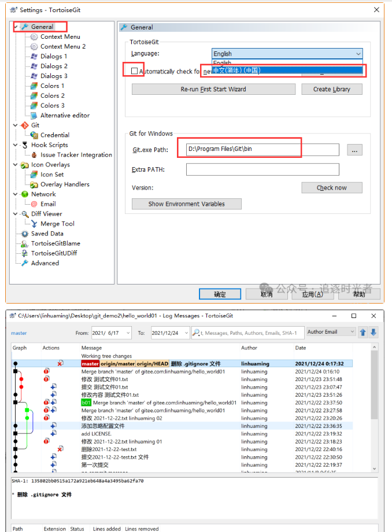The width and height of the screenshot is (392, 532).
Task: Collapse the Hook Scripts tree node
Action: coord(15,145)
